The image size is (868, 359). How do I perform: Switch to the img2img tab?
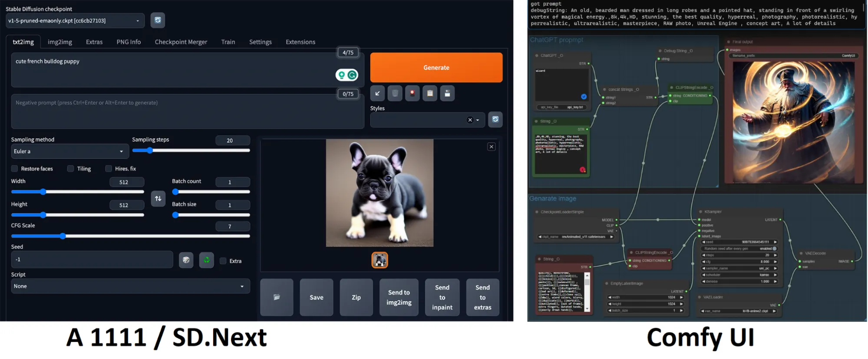(60, 42)
